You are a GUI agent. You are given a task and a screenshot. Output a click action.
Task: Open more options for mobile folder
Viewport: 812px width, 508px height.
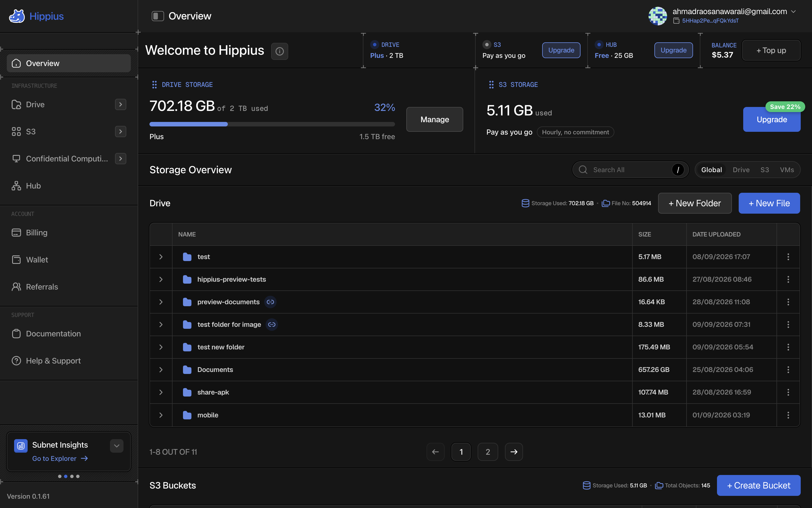788,415
